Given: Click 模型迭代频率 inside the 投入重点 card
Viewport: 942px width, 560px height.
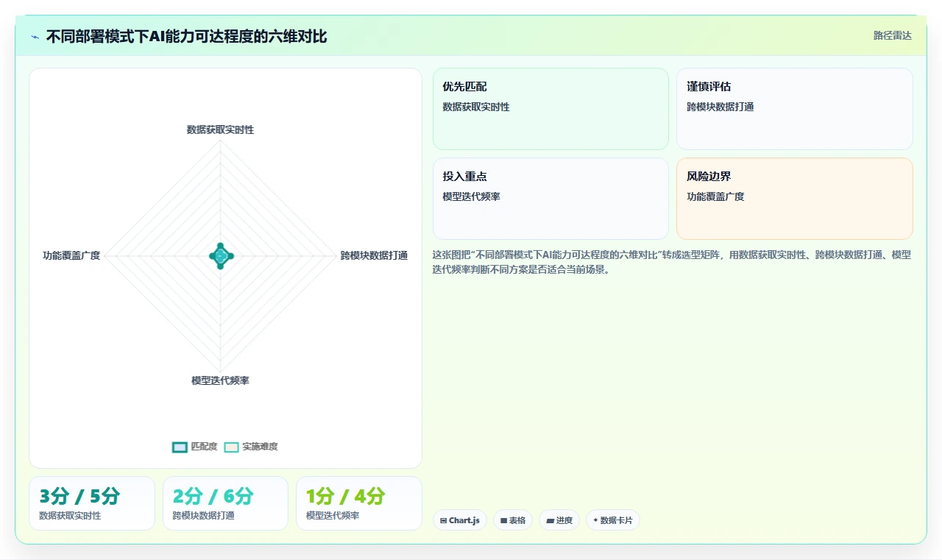Looking at the screenshot, I should 471,196.
